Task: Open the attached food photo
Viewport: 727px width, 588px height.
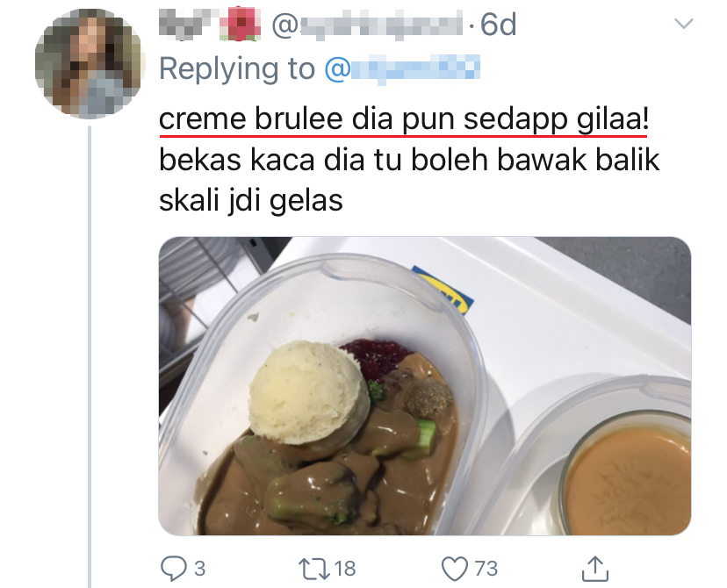Action: pos(425,385)
